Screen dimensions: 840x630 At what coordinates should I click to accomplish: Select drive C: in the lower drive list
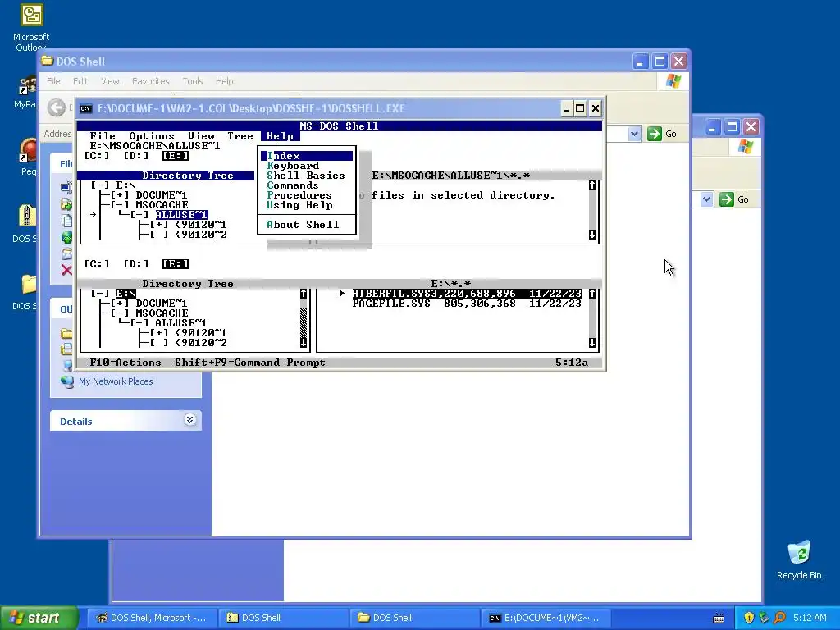97,264
